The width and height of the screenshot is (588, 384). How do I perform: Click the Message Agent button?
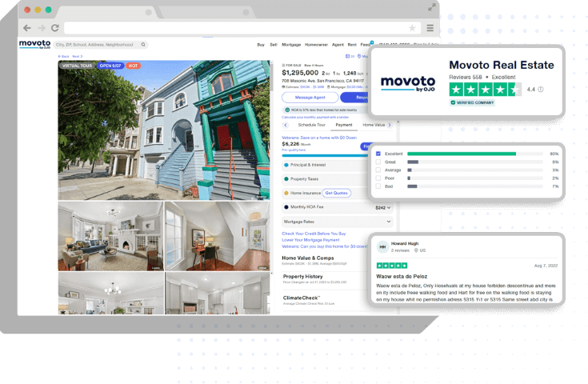[310, 98]
